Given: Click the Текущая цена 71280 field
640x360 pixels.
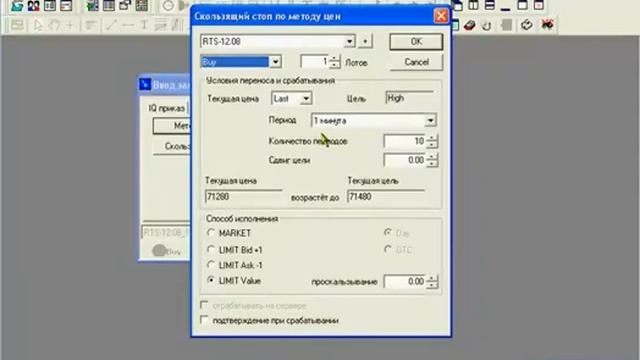Looking at the screenshot, I should (243, 196).
